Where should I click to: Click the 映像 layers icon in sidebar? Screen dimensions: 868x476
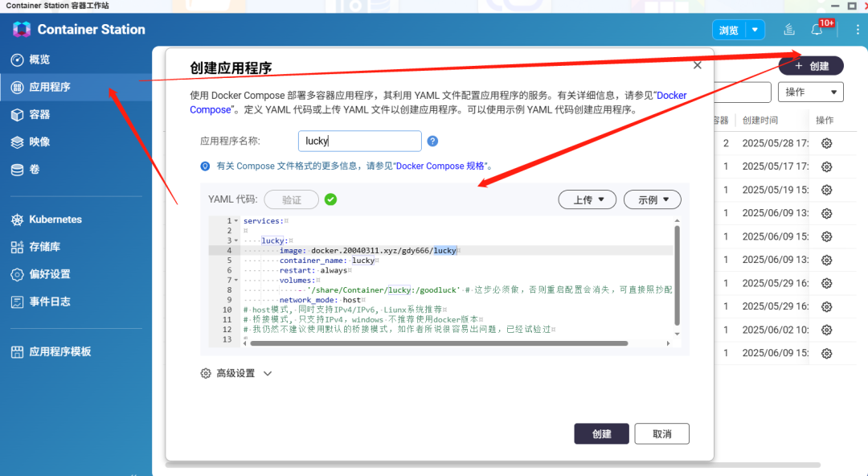17,142
